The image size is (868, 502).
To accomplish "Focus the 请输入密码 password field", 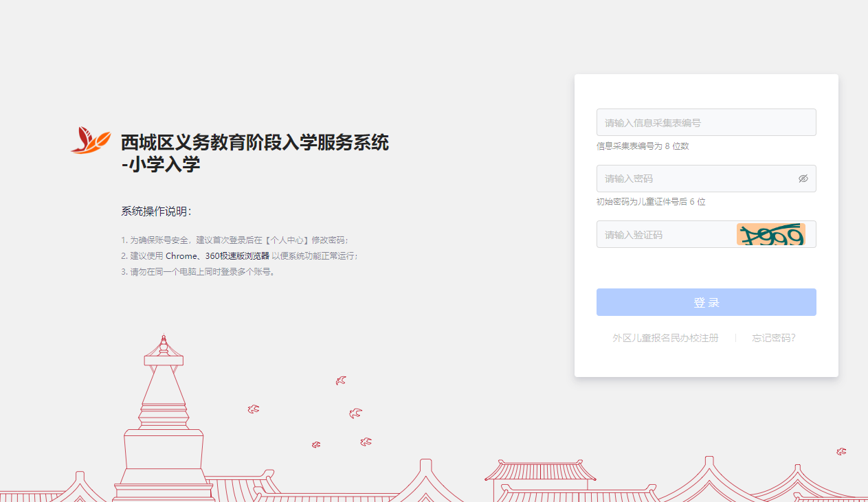I will point(694,179).
